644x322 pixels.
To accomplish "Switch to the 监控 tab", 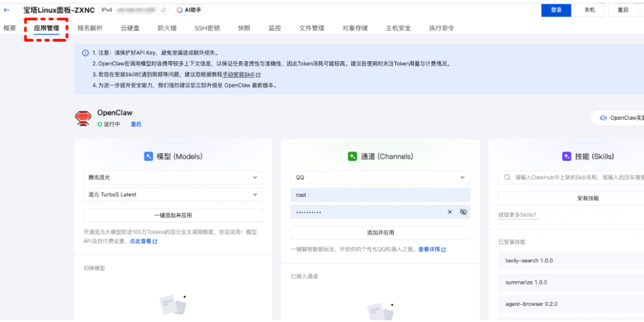I will click(275, 29).
